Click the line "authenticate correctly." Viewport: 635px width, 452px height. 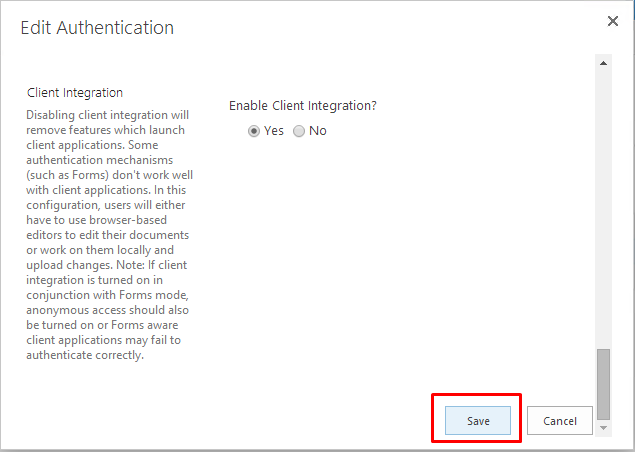click(x=85, y=355)
